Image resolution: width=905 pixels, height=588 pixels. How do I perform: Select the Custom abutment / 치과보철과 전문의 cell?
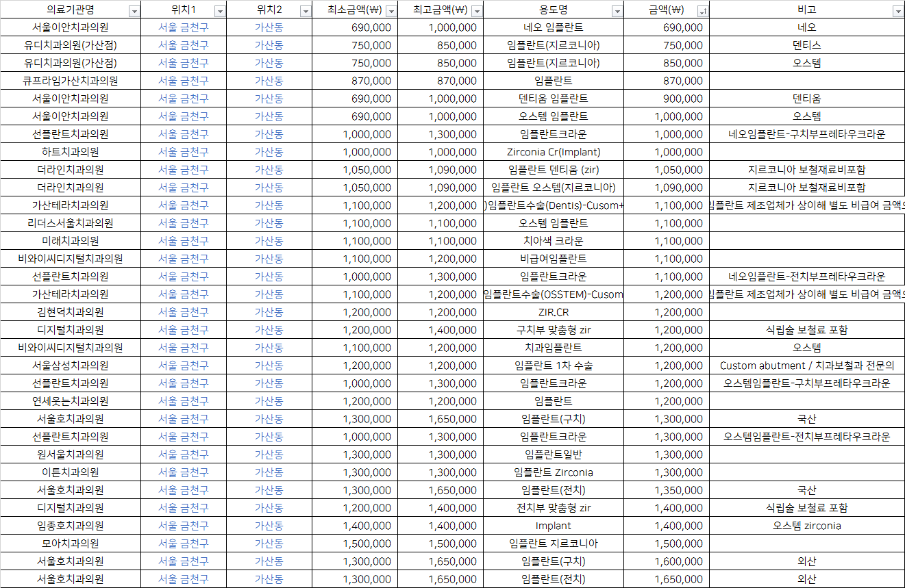[x=807, y=366]
